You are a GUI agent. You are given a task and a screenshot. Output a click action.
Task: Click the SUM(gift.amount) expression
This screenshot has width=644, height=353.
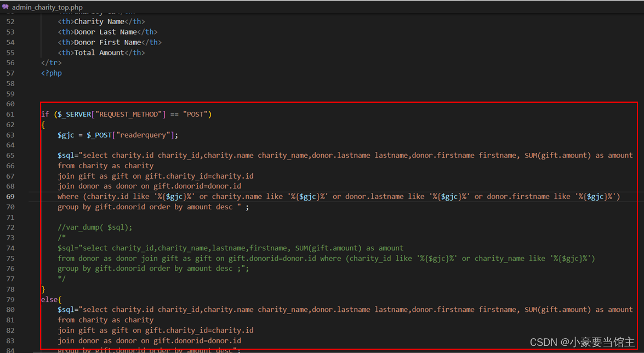558,155
